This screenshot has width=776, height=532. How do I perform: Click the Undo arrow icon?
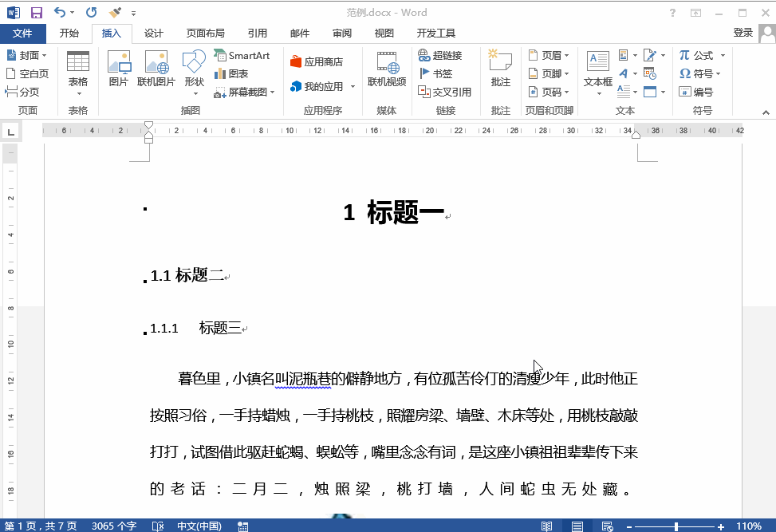tap(59, 13)
